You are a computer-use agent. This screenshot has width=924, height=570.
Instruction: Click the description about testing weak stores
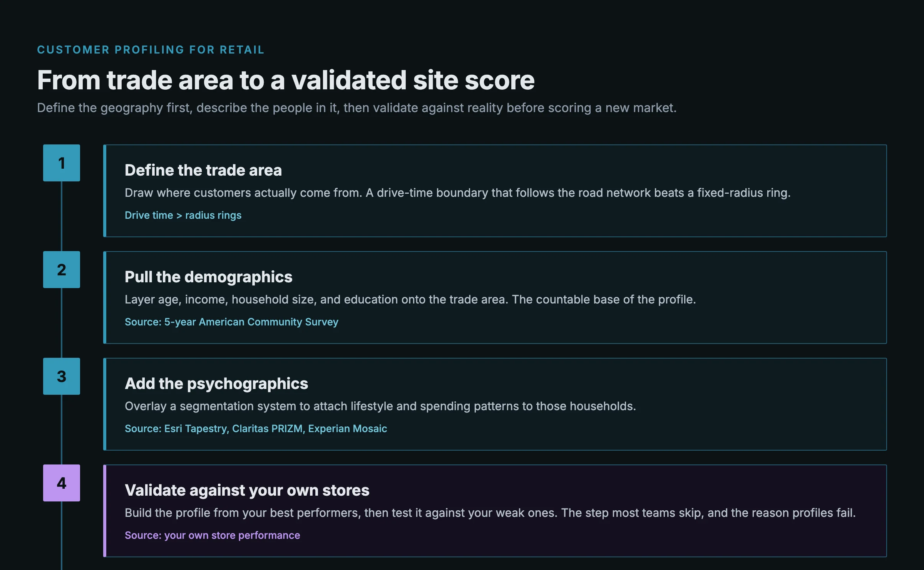[490, 513]
